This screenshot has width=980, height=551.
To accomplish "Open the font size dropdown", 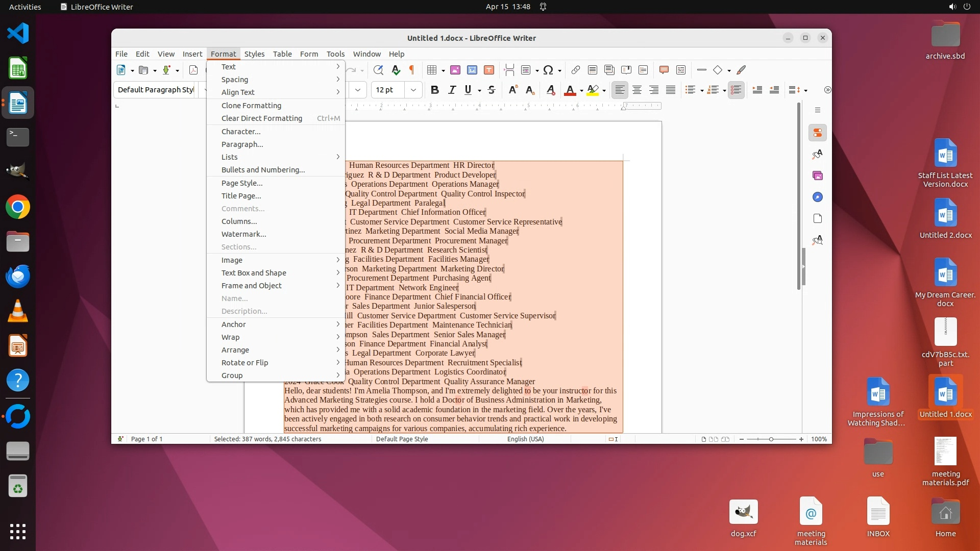I will click(413, 90).
